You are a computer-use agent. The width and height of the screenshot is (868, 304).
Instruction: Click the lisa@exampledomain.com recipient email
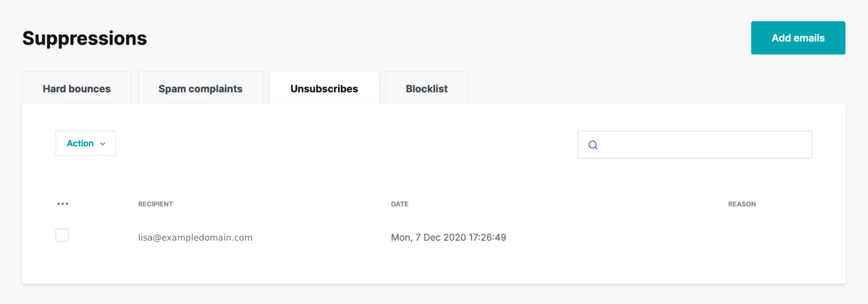click(x=195, y=238)
